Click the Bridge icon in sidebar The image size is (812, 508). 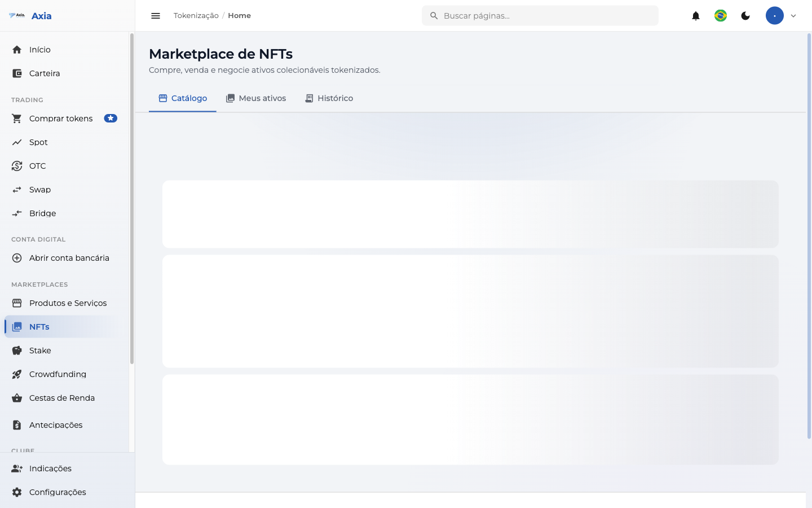coord(17,213)
